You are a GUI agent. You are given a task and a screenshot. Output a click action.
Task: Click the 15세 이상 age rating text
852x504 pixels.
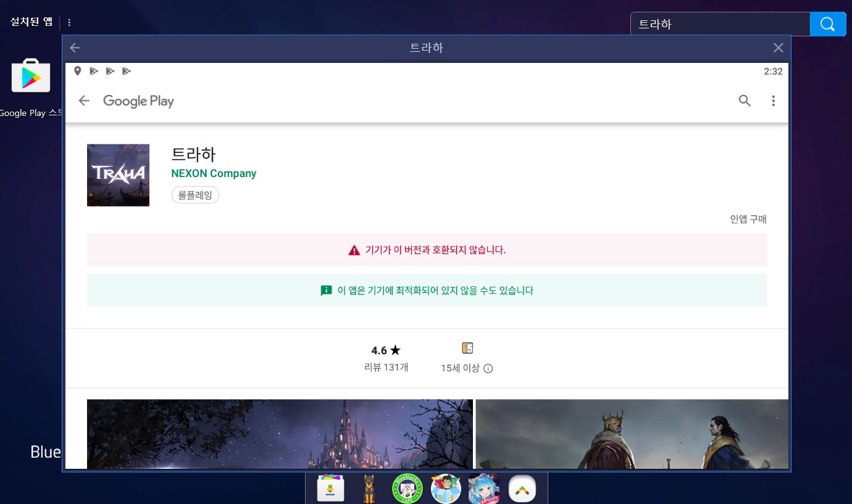[460, 368]
